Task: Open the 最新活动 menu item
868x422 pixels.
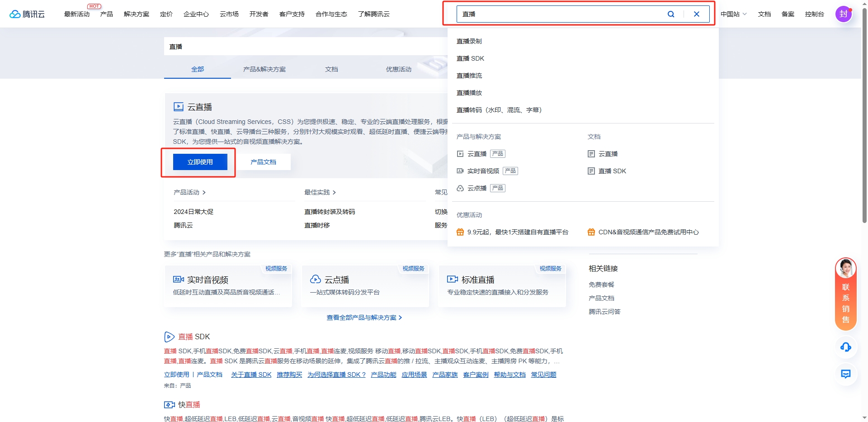Action: 77,14
